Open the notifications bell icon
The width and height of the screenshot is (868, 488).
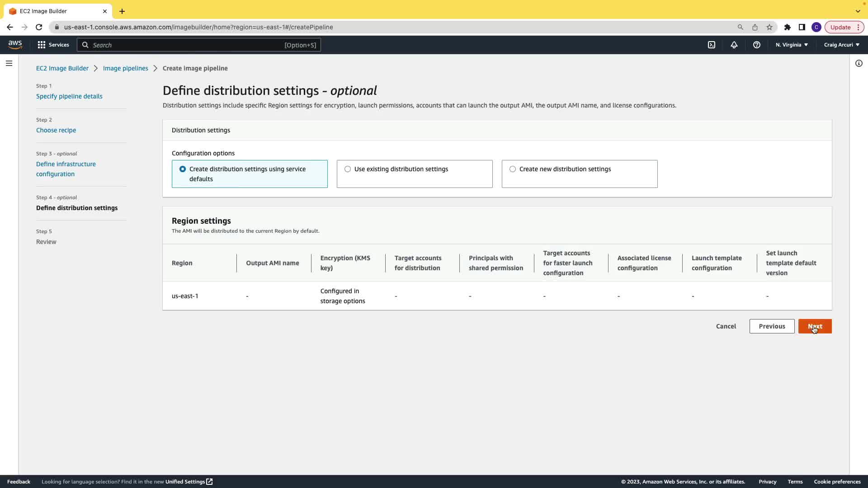tap(734, 45)
